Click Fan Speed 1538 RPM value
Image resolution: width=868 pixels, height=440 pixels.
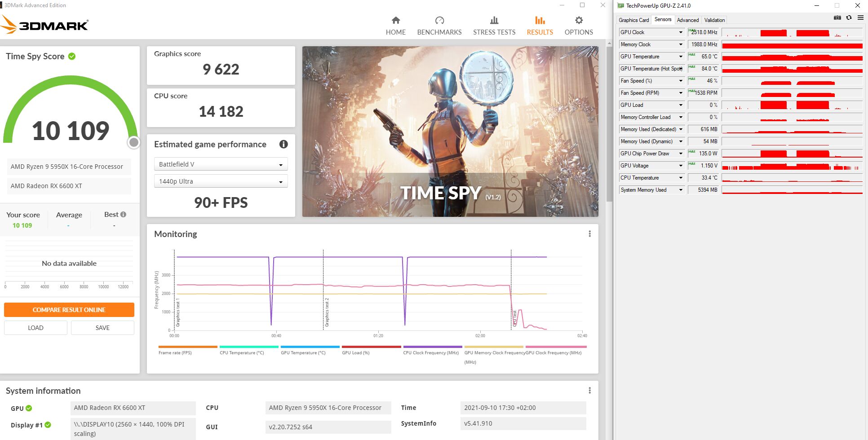[x=703, y=93]
